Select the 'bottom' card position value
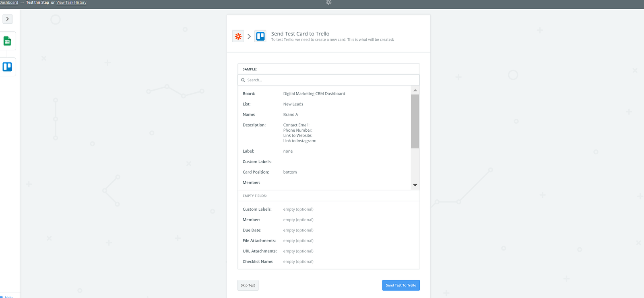644x298 pixels. 290,172
